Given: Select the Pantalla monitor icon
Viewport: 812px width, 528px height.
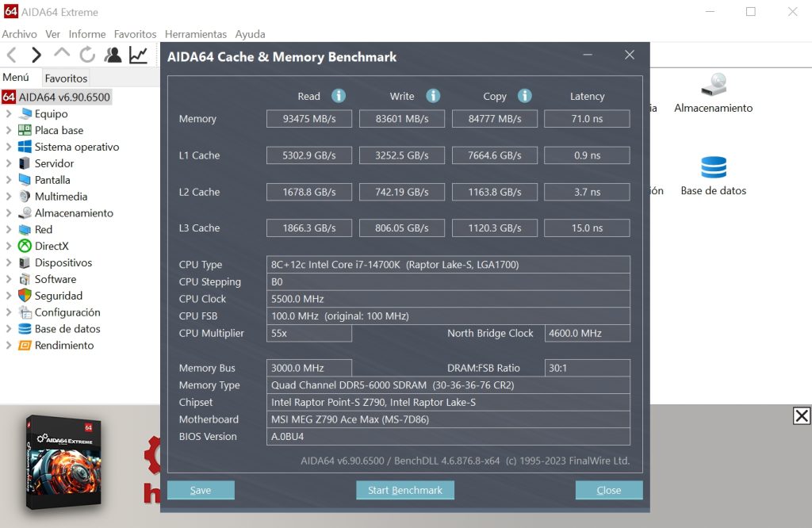Looking at the screenshot, I should pos(25,180).
